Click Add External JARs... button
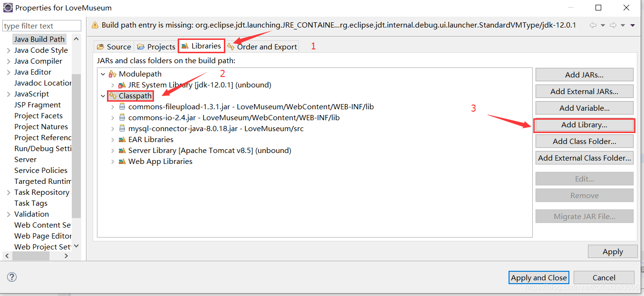The height and width of the screenshot is (296, 644). 584,91
